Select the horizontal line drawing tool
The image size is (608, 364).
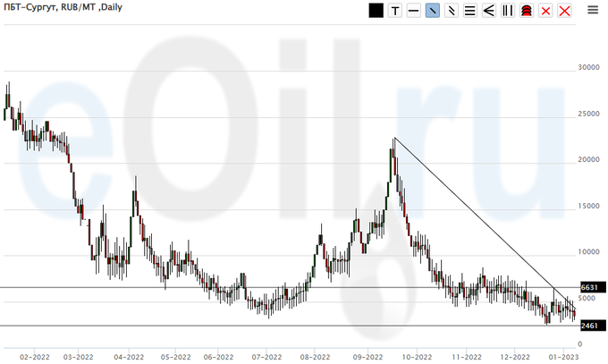413,11
